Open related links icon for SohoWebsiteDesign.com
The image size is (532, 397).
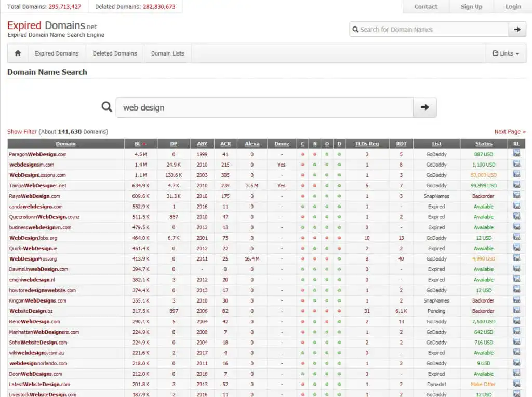pyautogui.click(x=516, y=342)
